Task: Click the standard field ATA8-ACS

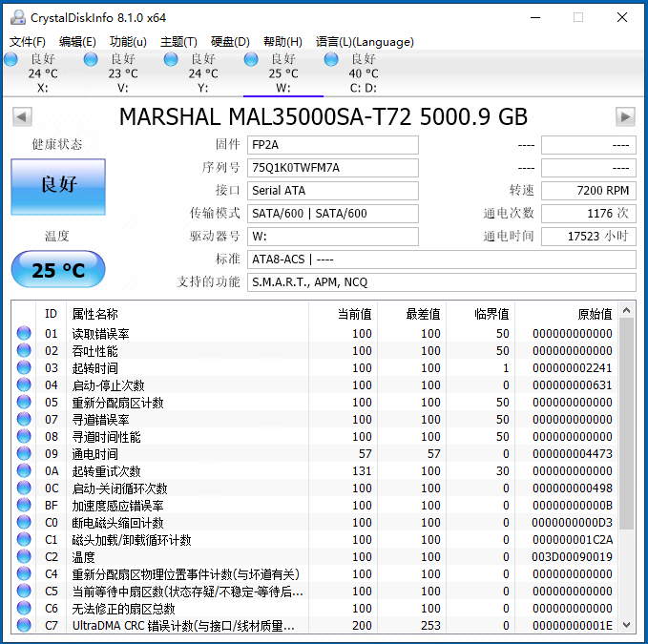Action: click(x=441, y=260)
